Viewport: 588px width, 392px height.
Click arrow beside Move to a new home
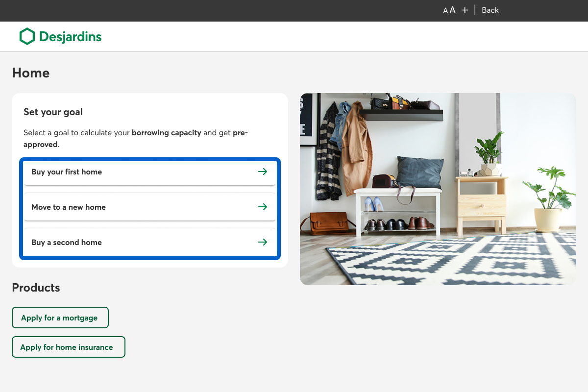pyautogui.click(x=263, y=207)
